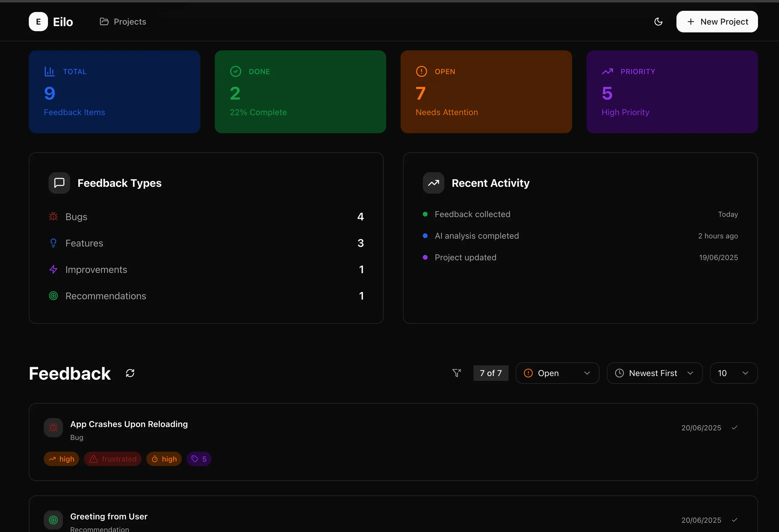This screenshot has width=779, height=532.
Task: Click the Priority trending arrow icon
Action: [x=607, y=71]
